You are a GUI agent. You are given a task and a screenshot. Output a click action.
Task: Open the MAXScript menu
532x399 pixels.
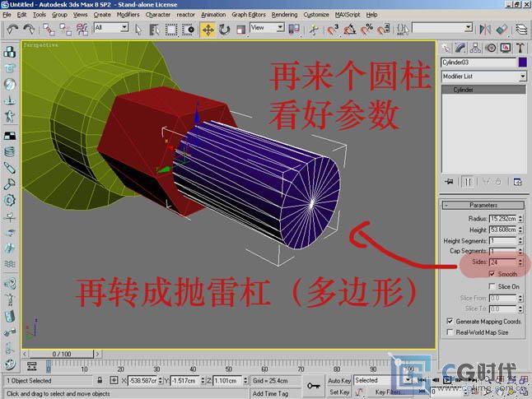click(348, 15)
